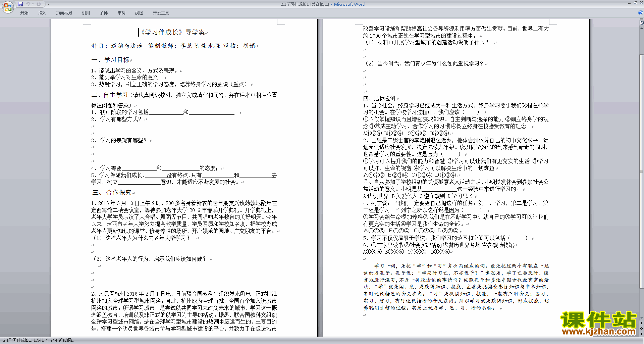Click the line 2、学习有哪些方式？
The image size is (644, 344).
pos(117,119)
